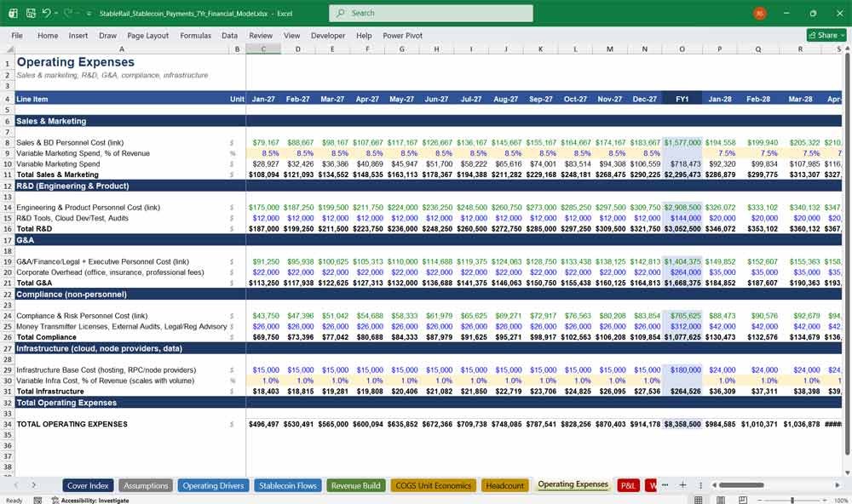Select column C header
This screenshot has height=504, width=852.
(263, 49)
